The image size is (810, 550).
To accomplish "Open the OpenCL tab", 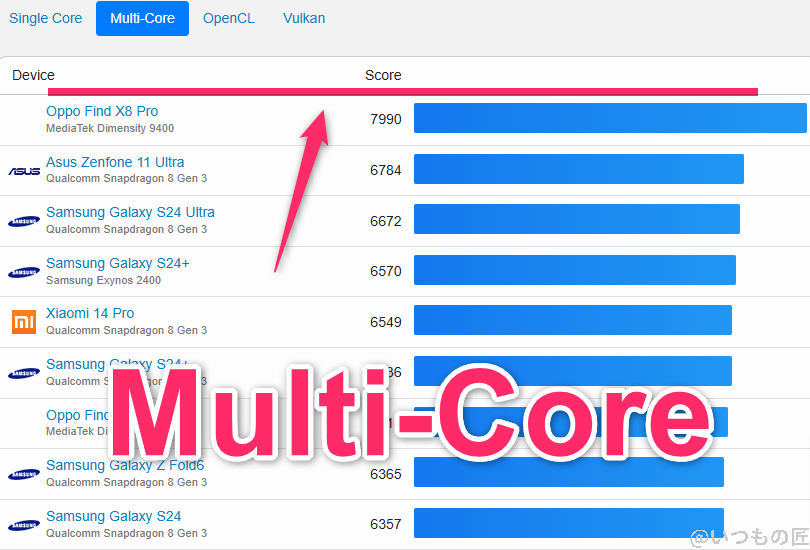I will 229,19.
